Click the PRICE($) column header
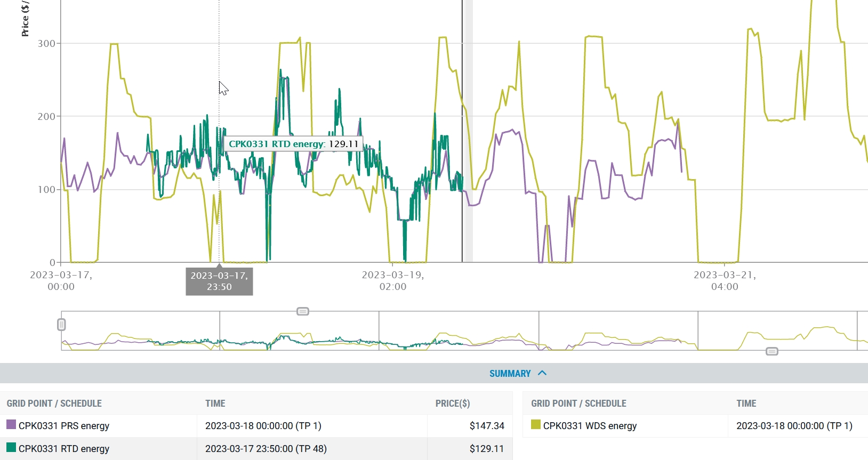The image size is (868, 460). click(452, 403)
